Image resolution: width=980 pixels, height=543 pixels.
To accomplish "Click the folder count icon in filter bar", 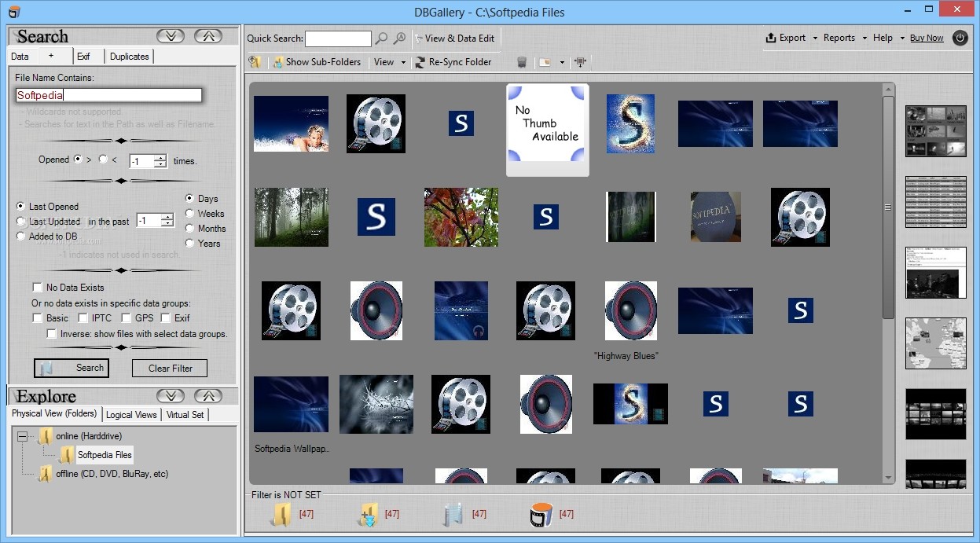I will coord(281,515).
